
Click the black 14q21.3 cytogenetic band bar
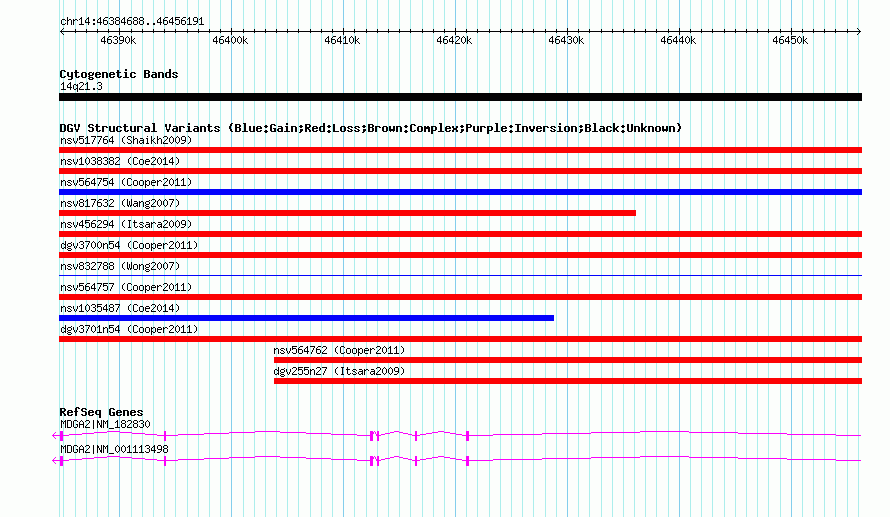click(x=460, y=97)
